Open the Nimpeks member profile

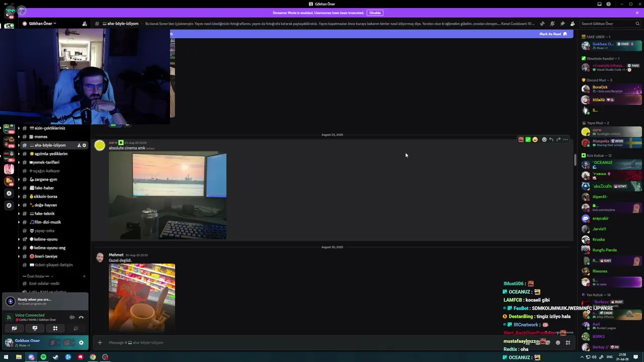tap(611, 142)
